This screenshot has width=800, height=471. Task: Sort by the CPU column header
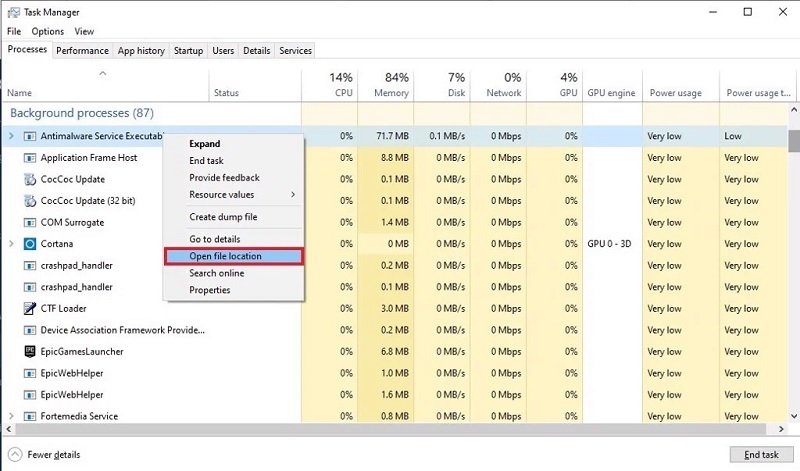click(330, 85)
